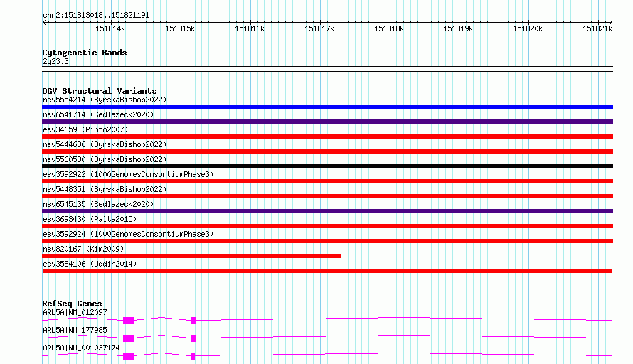
Task: Select the nsv5444636 red variant bar
Action: [x=327, y=151]
